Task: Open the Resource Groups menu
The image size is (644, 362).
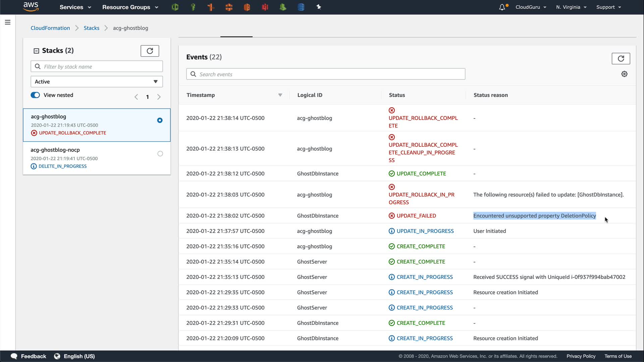Action: coord(130,7)
